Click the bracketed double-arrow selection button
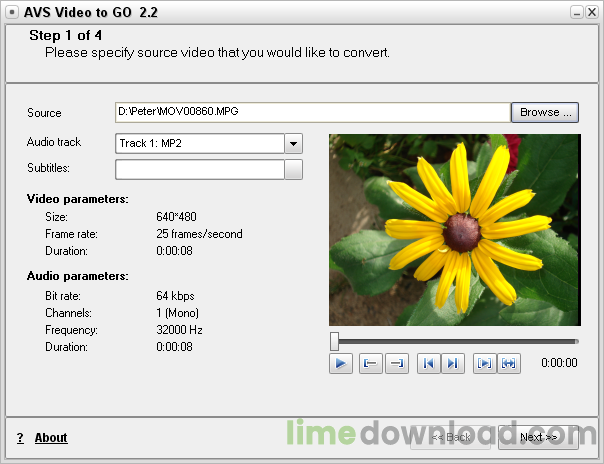 click(509, 363)
